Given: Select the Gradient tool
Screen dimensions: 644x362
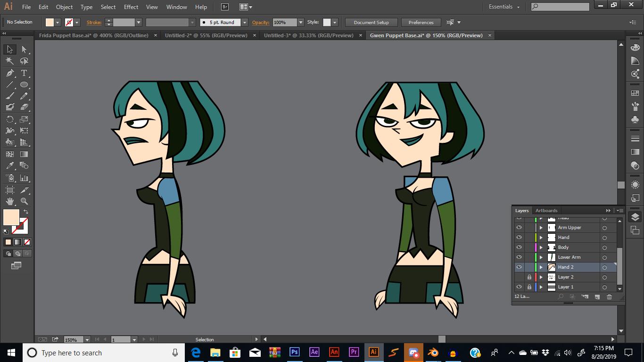Looking at the screenshot, I should tap(24, 154).
